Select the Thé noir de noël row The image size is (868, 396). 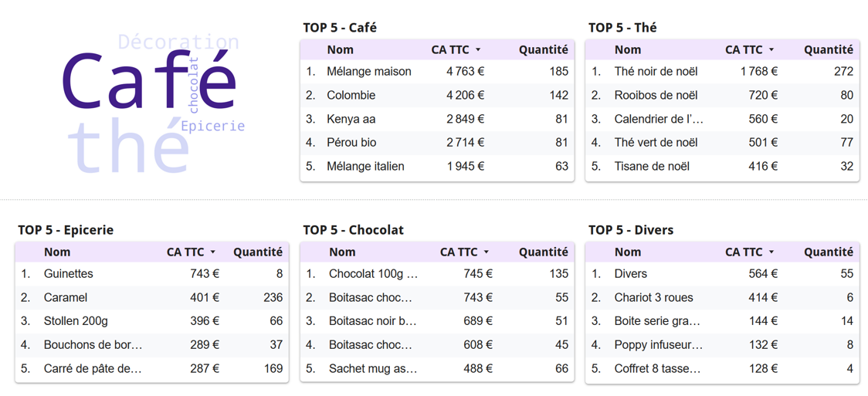[656, 72]
